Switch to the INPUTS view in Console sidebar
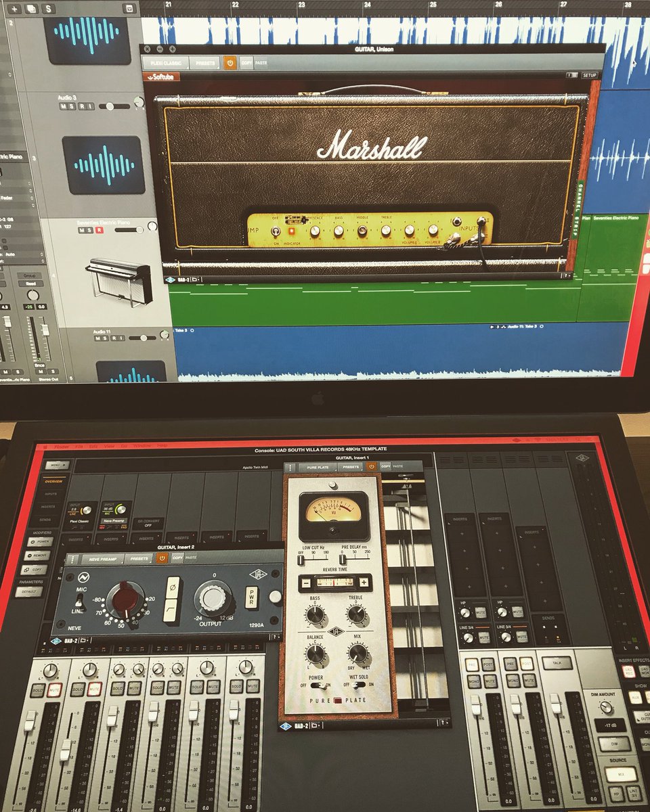The width and height of the screenshot is (650, 812). (x=51, y=494)
